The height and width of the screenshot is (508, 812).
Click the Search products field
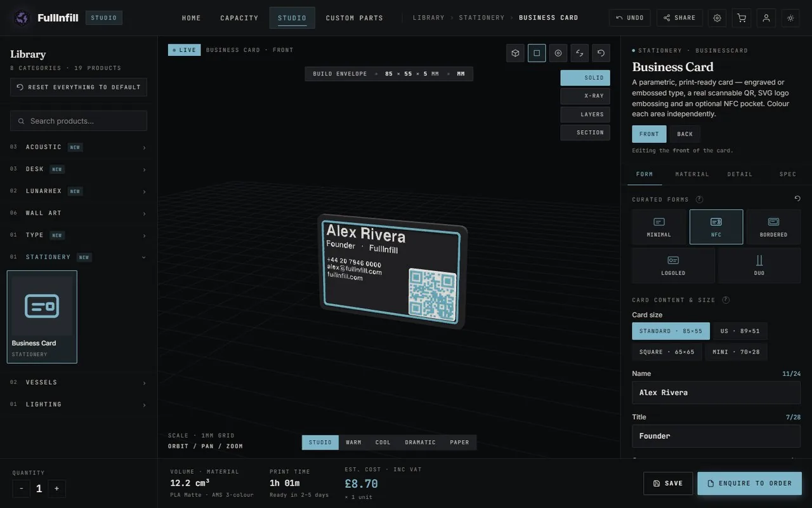(79, 121)
